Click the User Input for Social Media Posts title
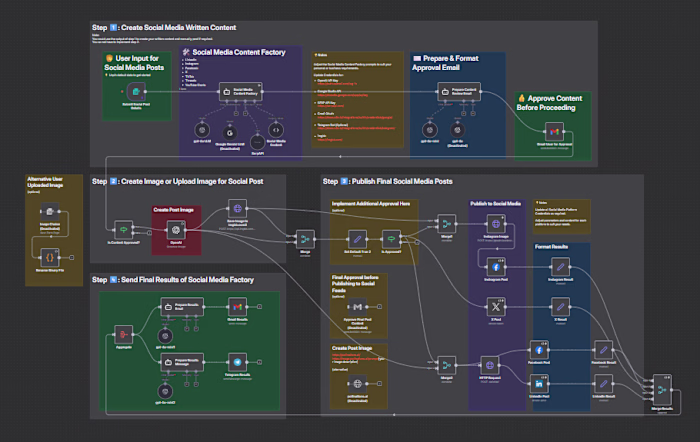This screenshot has width=700, height=442. (x=134, y=63)
